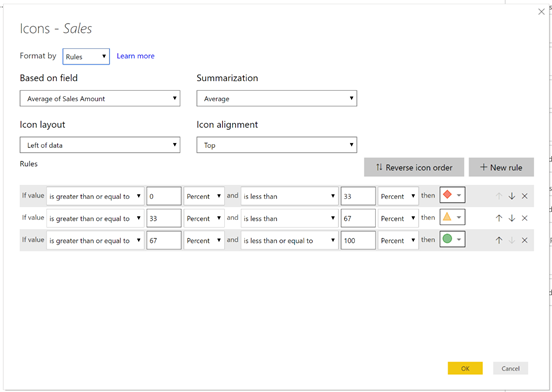
Task: Open third rule's 'less than or equal to' dropdown
Action: pos(289,240)
